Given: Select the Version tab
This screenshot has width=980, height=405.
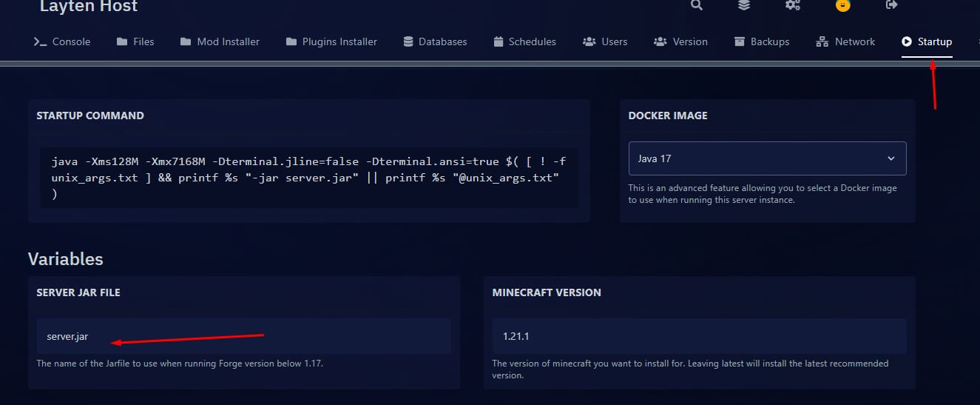Looking at the screenshot, I should 680,41.
